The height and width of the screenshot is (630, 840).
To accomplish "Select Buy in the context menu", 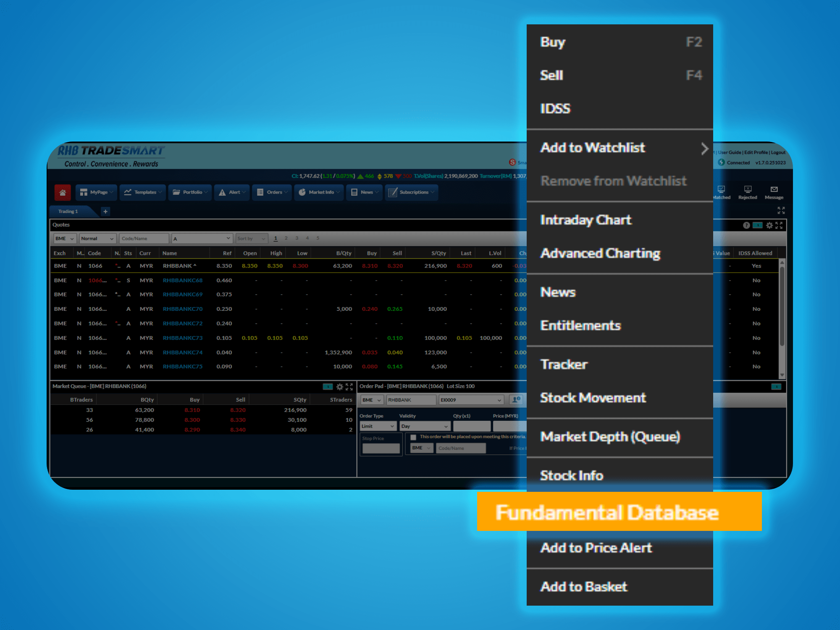I will 620,42.
